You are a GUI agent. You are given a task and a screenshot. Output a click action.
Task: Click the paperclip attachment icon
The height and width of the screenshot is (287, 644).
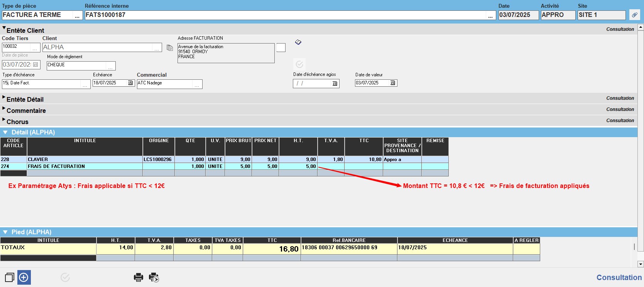click(x=634, y=15)
